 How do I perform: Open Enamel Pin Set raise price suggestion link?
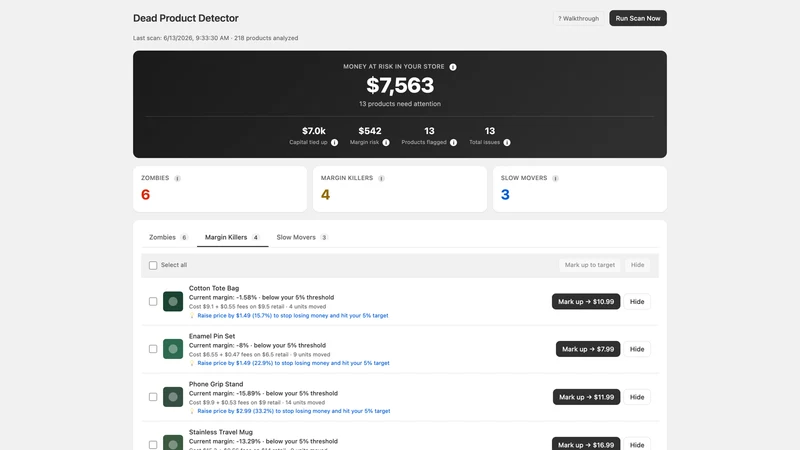[x=293, y=363]
